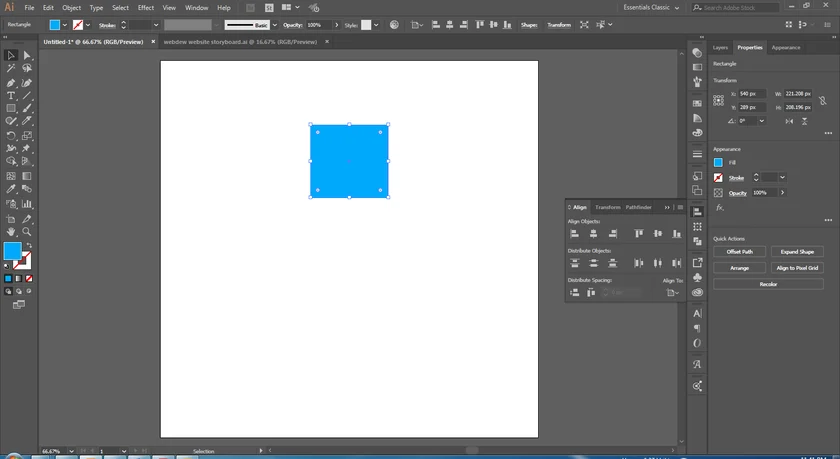This screenshot has width=840, height=459.
Task: Open the Align To dropdown
Action: tap(672, 292)
